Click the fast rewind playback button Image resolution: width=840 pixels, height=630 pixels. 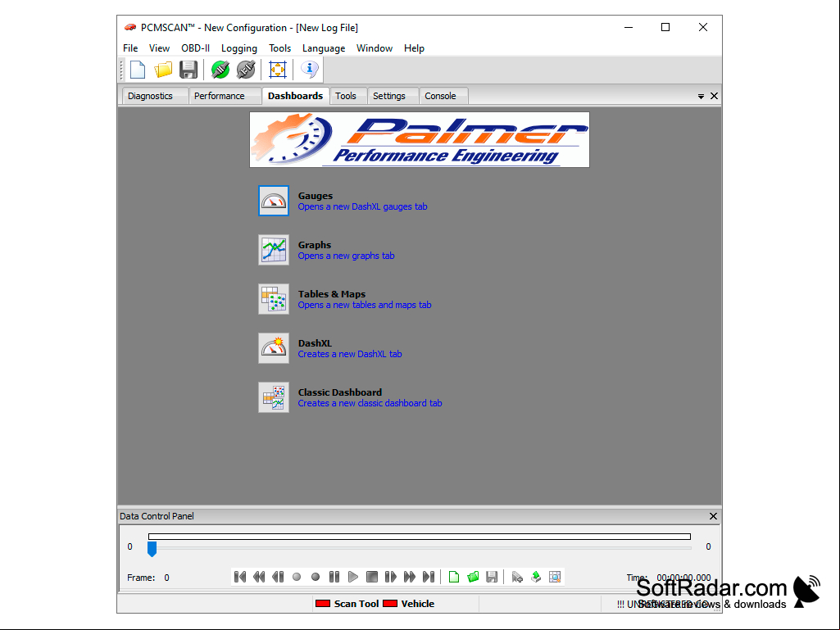(259, 577)
